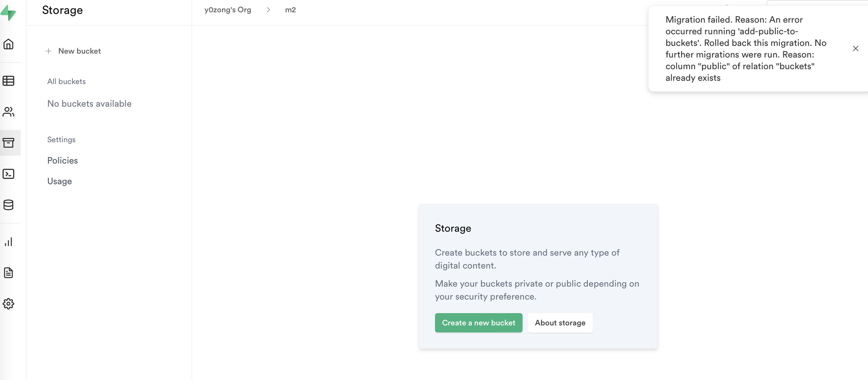Dismiss the migration failed notification
Image resolution: width=868 pixels, height=380 pixels.
click(x=855, y=48)
